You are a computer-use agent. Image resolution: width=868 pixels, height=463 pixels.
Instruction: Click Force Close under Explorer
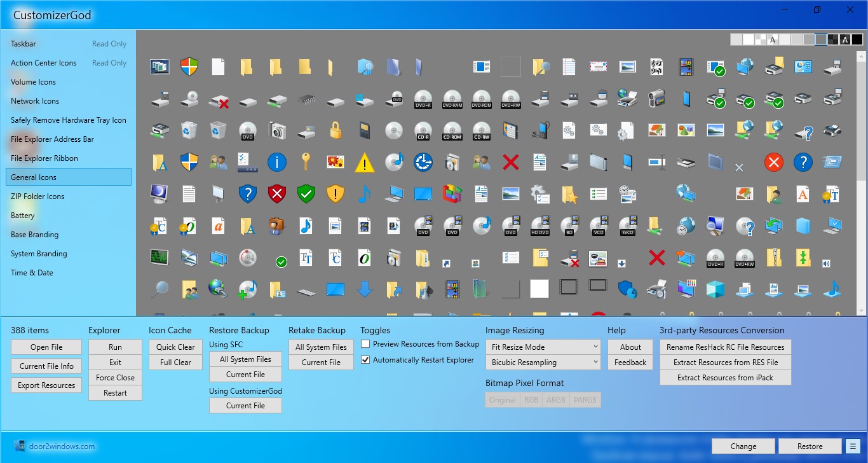pos(115,378)
